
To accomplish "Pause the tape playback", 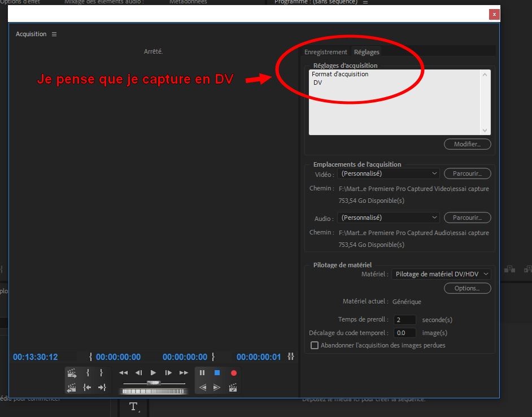I will click(202, 373).
